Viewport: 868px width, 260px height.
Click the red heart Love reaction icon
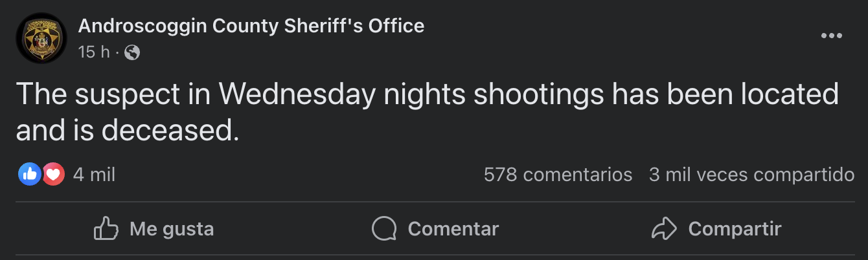[54, 174]
